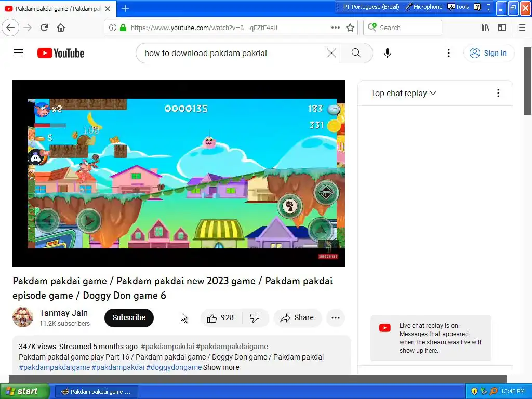Click the tray magnifier search icon
The height and width of the screenshot is (399, 532).
point(494,391)
